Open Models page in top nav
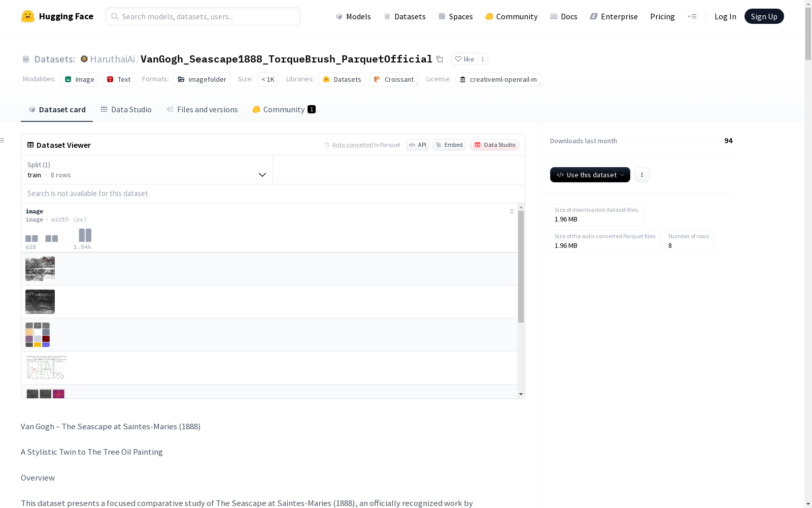The width and height of the screenshot is (812, 508). [x=353, y=16]
